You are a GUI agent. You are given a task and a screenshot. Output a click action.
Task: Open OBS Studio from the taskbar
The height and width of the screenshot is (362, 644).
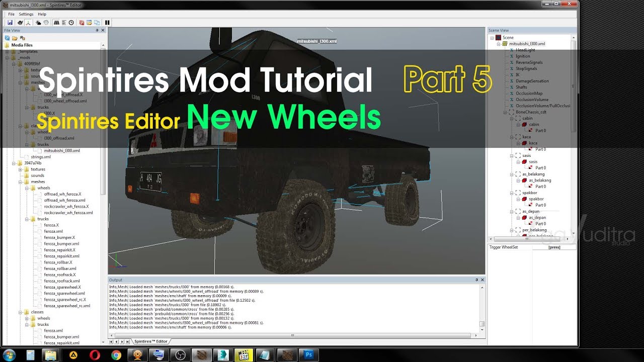[181, 355]
